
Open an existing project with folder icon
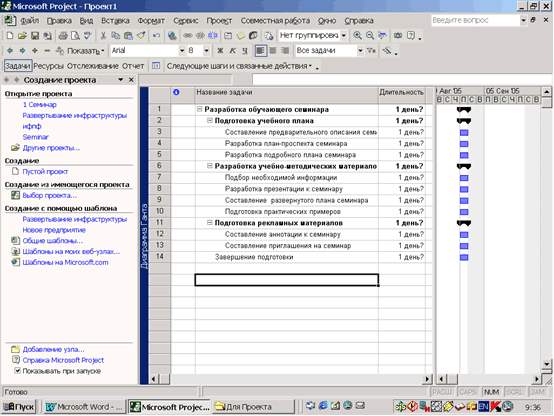pos(22,35)
